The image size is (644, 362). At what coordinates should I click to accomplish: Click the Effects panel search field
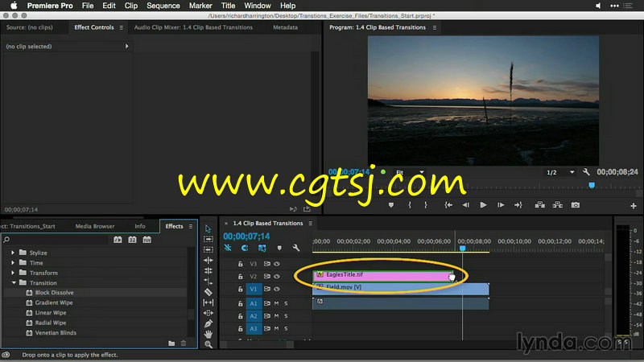56,240
